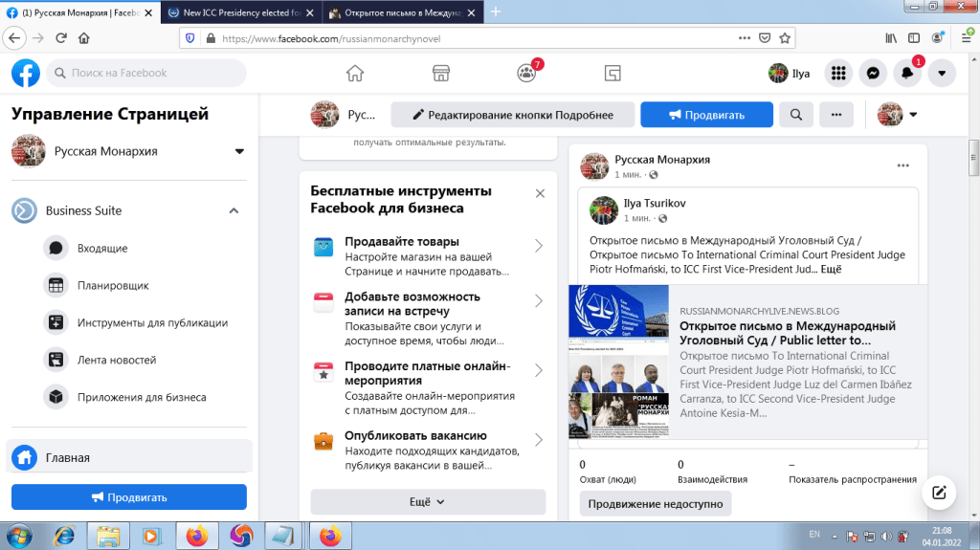The height and width of the screenshot is (550, 980).
Task: Open article title Открытое письмо в Международный
Action: click(787, 333)
